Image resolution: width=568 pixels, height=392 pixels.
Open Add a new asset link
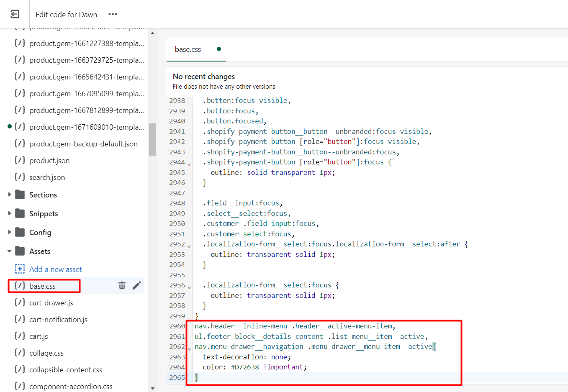(x=56, y=269)
